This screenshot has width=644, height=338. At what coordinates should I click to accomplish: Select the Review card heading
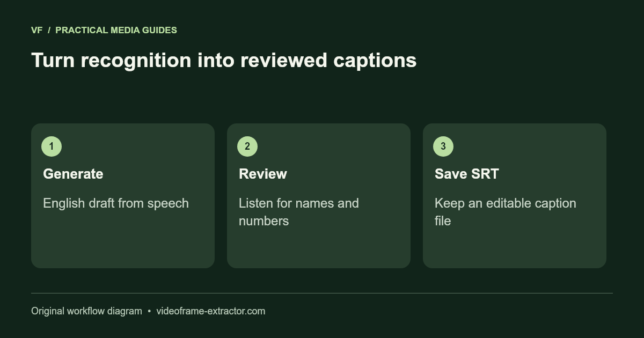[263, 174]
